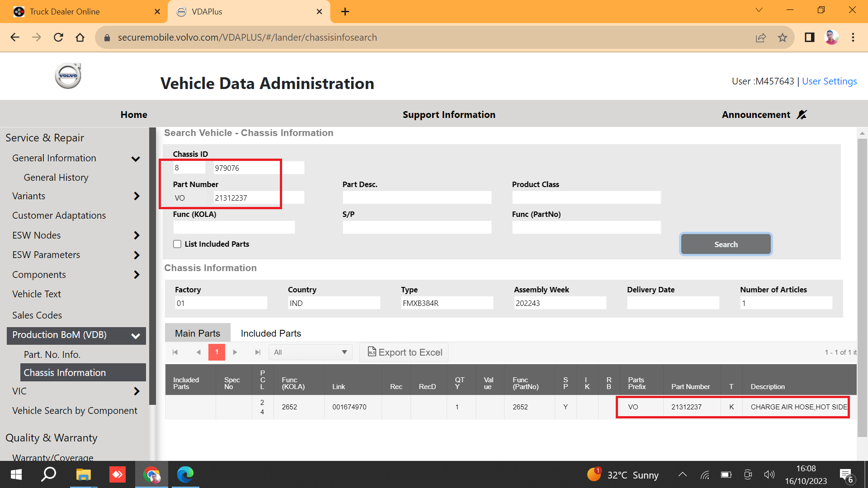The height and width of the screenshot is (488, 868).
Task: Open Microsoft Edge from taskbar
Action: [x=185, y=474]
